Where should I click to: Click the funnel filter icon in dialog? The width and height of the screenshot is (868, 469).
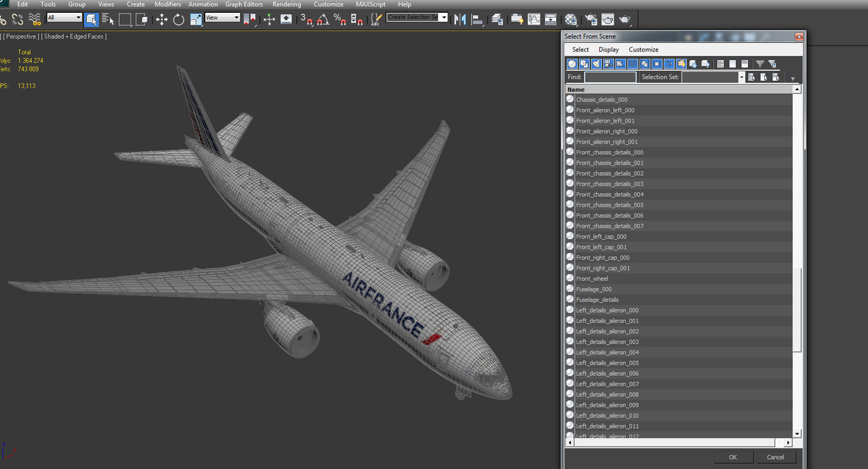click(760, 64)
